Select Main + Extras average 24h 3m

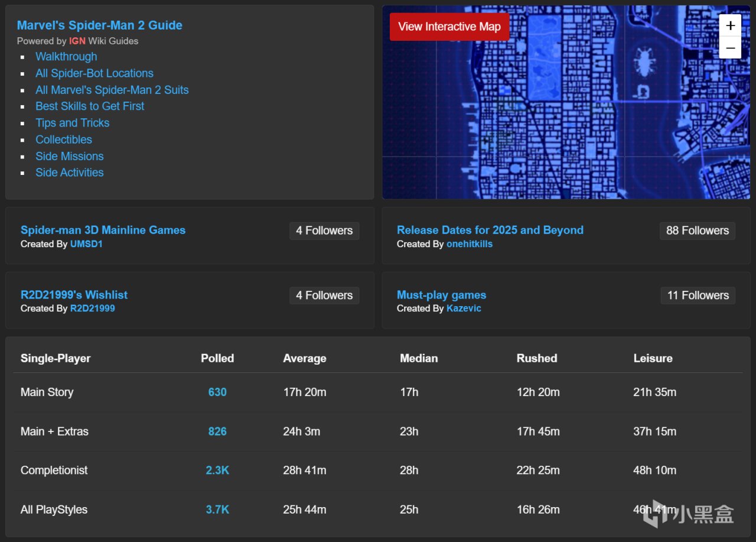pyautogui.click(x=302, y=431)
